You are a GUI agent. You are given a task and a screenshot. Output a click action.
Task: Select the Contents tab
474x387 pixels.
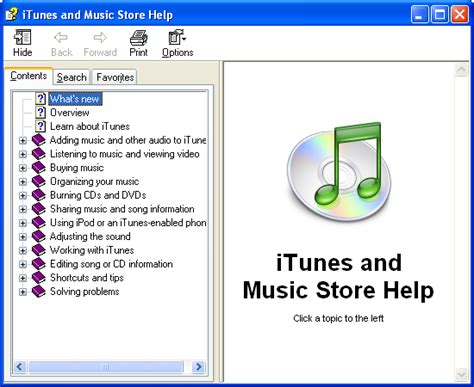pyautogui.click(x=28, y=76)
